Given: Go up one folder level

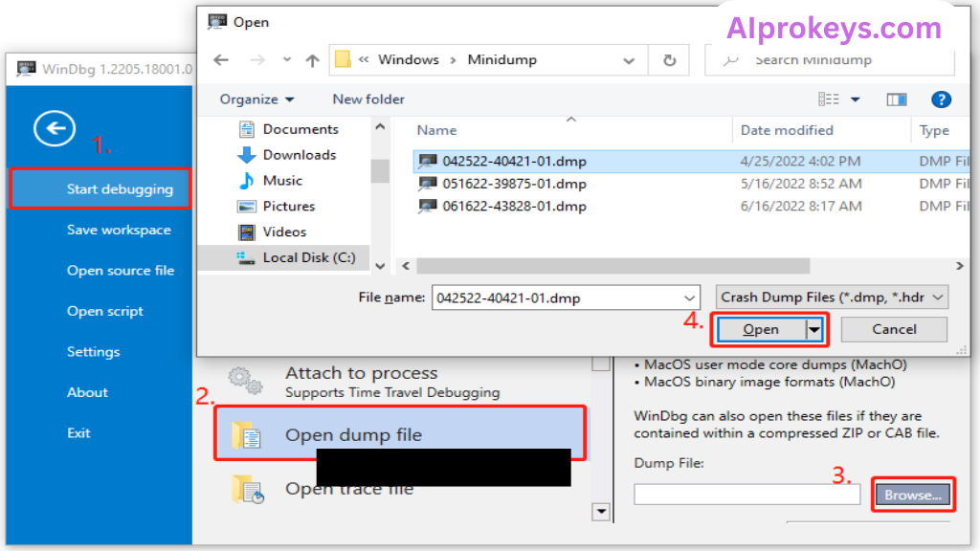Looking at the screenshot, I should pos(313,60).
